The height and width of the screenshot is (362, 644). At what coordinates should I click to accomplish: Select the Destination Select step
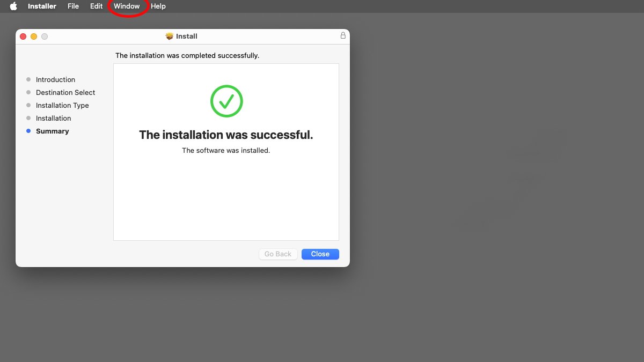(x=65, y=92)
